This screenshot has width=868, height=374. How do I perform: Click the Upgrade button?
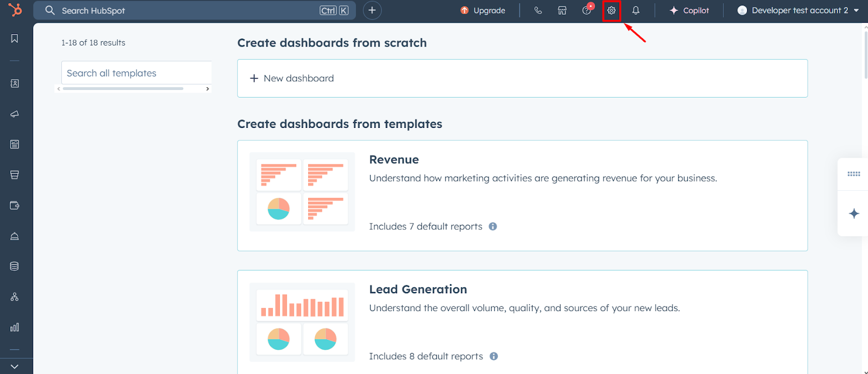(x=483, y=10)
